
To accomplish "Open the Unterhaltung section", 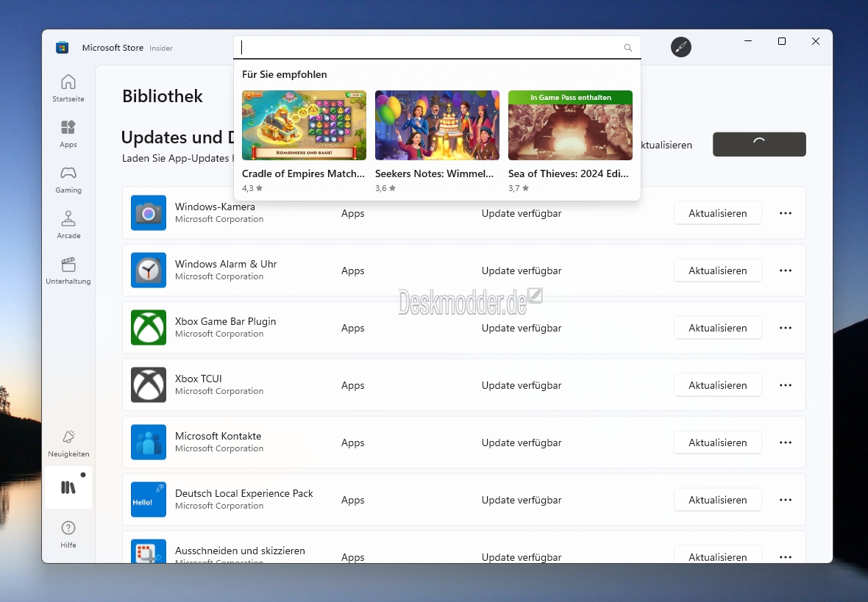I will click(68, 270).
